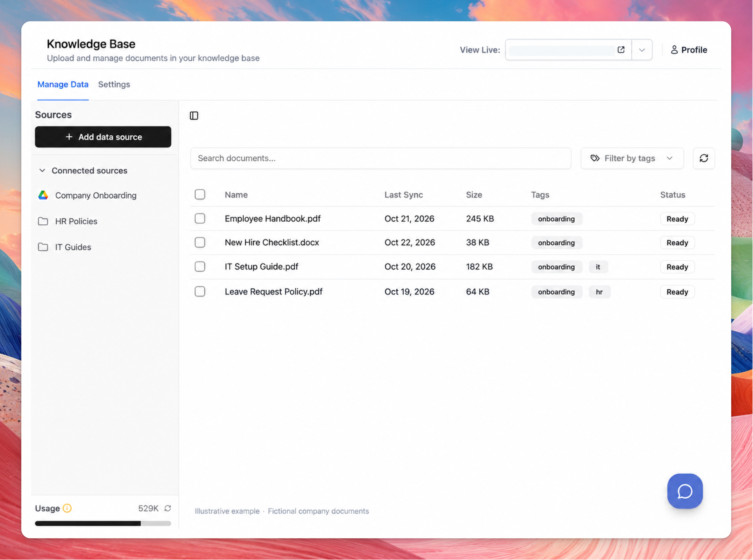Click the Name column header
This screenshot has height=560, width=753.
tap(236, 195)
